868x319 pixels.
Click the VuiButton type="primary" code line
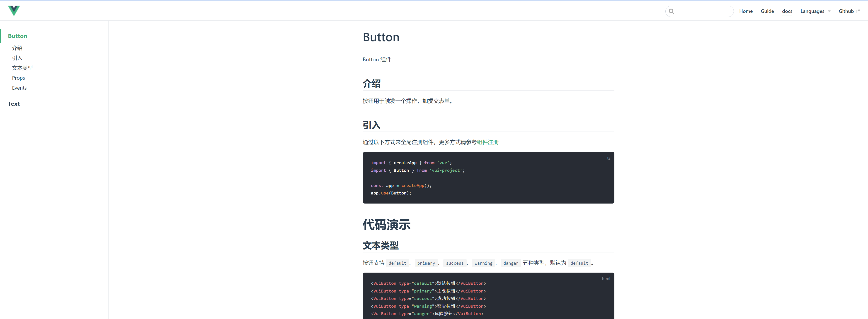pyautogui.click(x=428, y=291)
